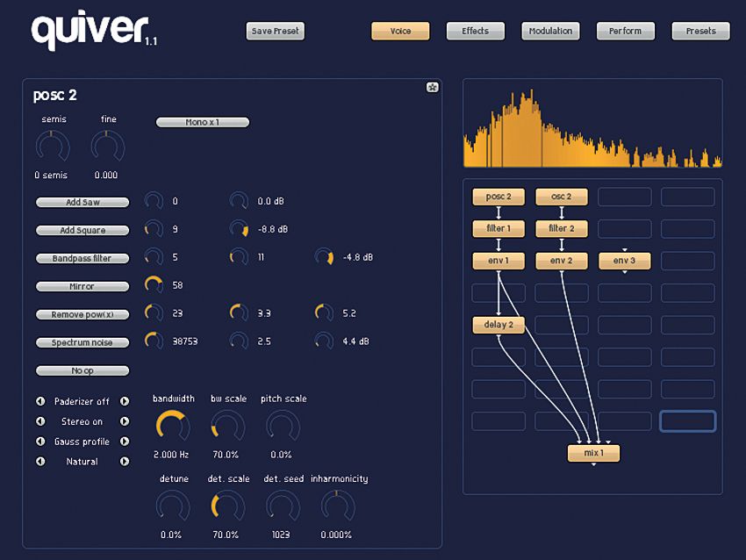
Task: Click the Remove pow(x) knob showing 5.2
Action: pyautogui.click(x=324, y=313)
